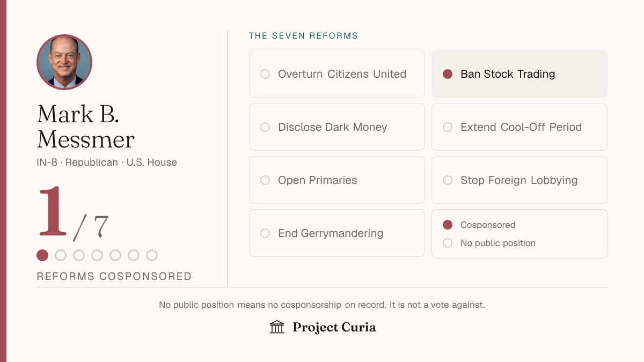The image size is (644, 362).
Task: Select the Cosponsored legend filled dot
Action: coord(448,225)
